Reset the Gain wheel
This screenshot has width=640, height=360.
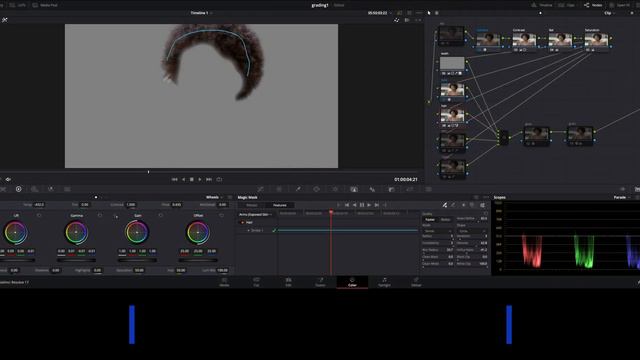point(161,216)
